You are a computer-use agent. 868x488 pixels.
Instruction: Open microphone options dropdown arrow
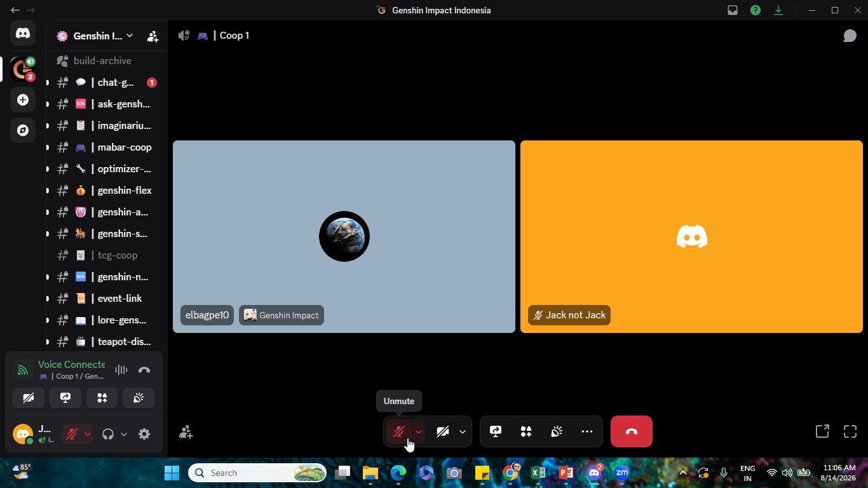(x=418, y=432)
